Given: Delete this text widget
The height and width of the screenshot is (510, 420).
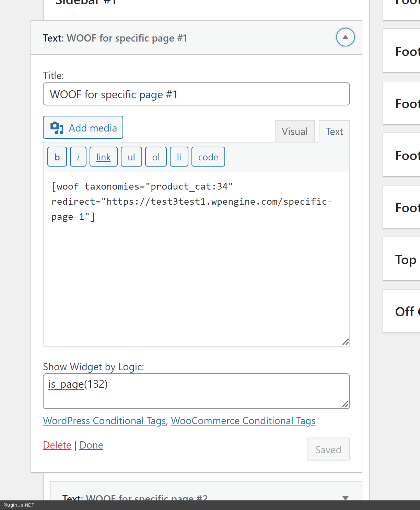Looking at the screenshot, I should tap(57, 445).
